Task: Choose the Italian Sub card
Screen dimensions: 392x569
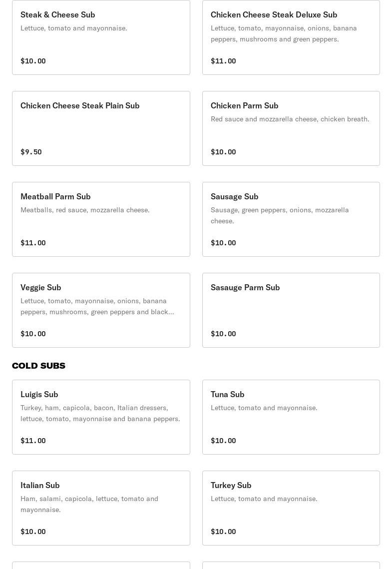Action: 101,508
